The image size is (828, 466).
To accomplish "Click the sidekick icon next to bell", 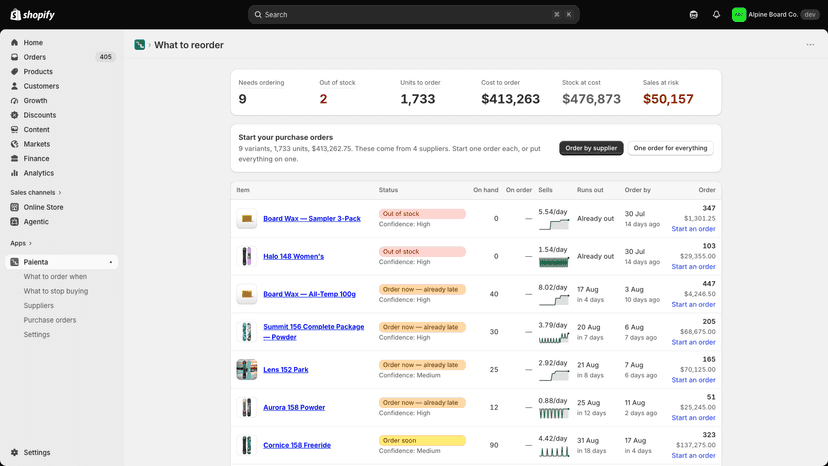I will (x=693, y=15).
